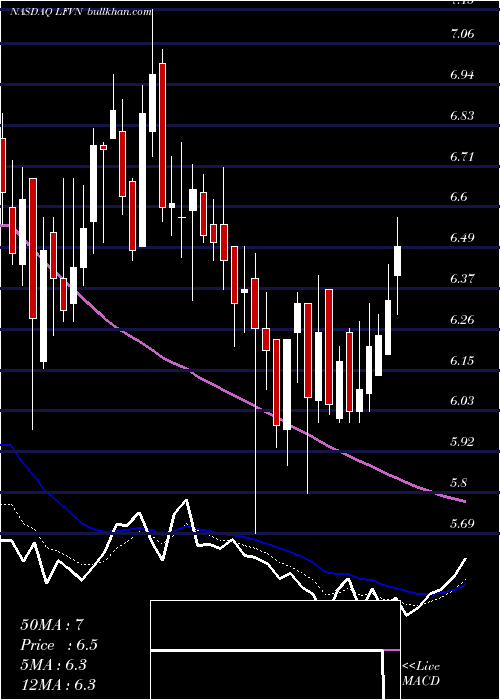Click the 6.26 price axis label

(462, 320)
